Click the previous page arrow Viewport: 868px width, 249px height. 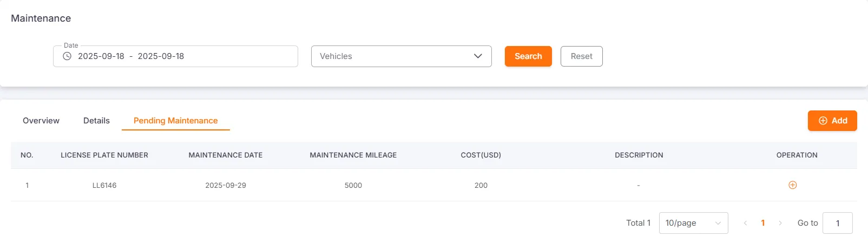(745, 223)
